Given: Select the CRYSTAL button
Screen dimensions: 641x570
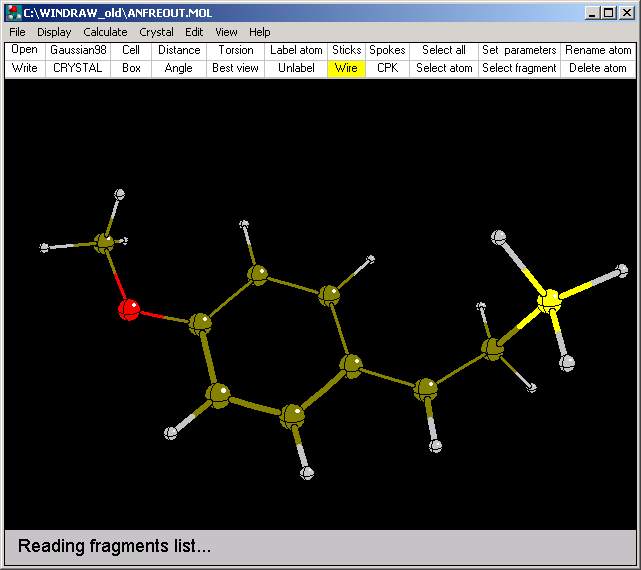Looking at the screenshot, I should 78,68.
